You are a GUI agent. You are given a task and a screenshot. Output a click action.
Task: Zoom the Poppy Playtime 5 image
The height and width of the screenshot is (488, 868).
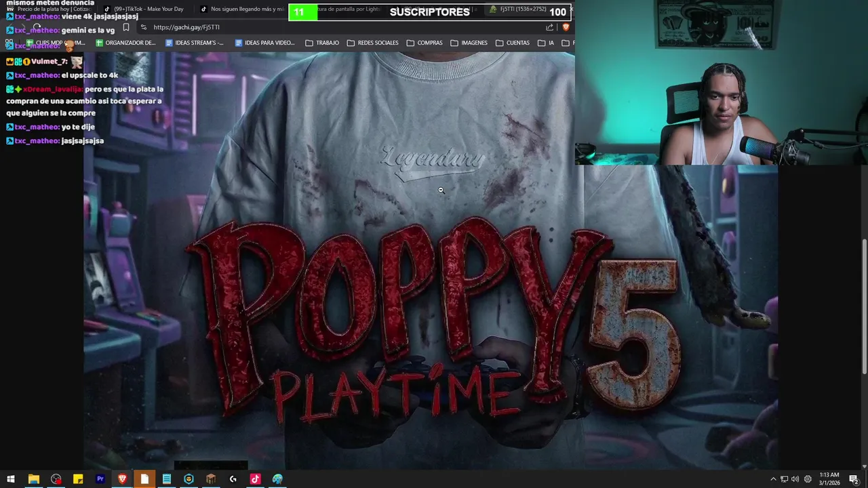point(431,261)
